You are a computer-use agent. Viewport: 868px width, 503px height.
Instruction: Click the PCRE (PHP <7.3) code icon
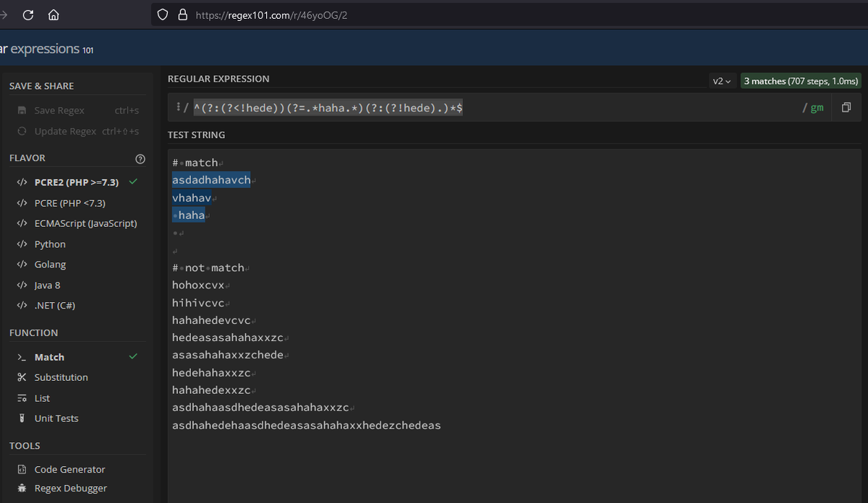[21, 203]
